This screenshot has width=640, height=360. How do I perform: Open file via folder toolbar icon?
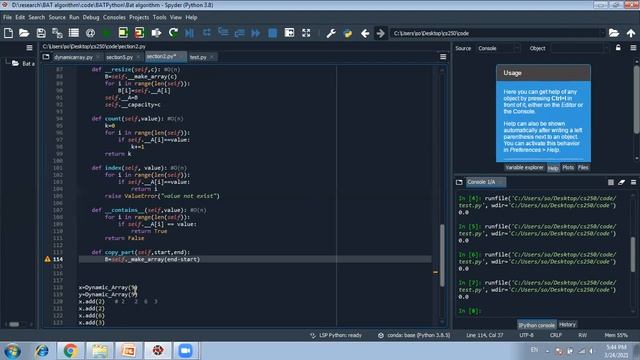(24, 33)
